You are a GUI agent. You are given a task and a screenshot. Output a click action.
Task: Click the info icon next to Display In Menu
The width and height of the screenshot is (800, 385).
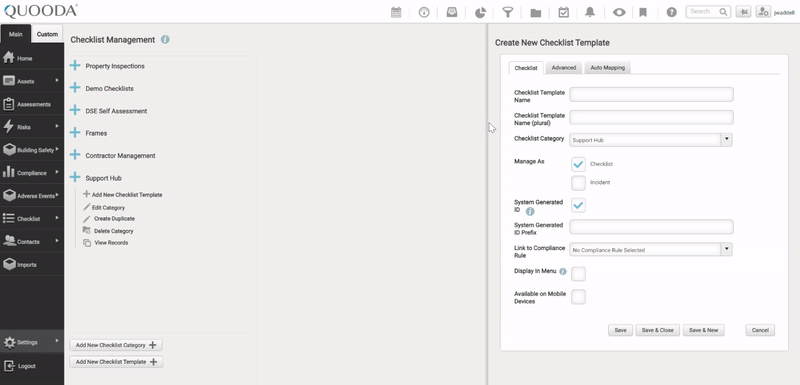563,272
